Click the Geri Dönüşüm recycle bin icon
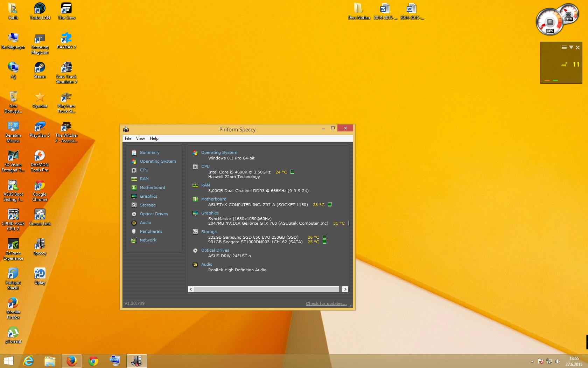The image size is (588, 368). (13, 102)
